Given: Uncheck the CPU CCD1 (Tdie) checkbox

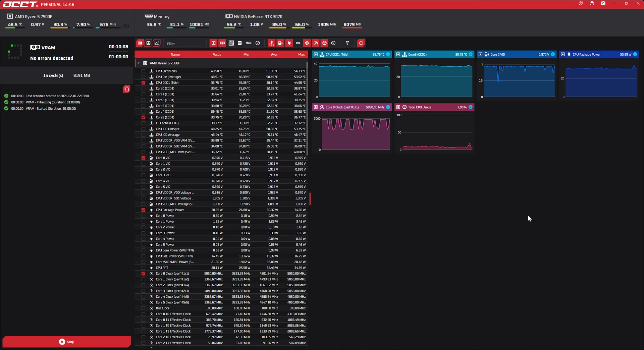Looking at the screenshot, I should pos(144,82).
